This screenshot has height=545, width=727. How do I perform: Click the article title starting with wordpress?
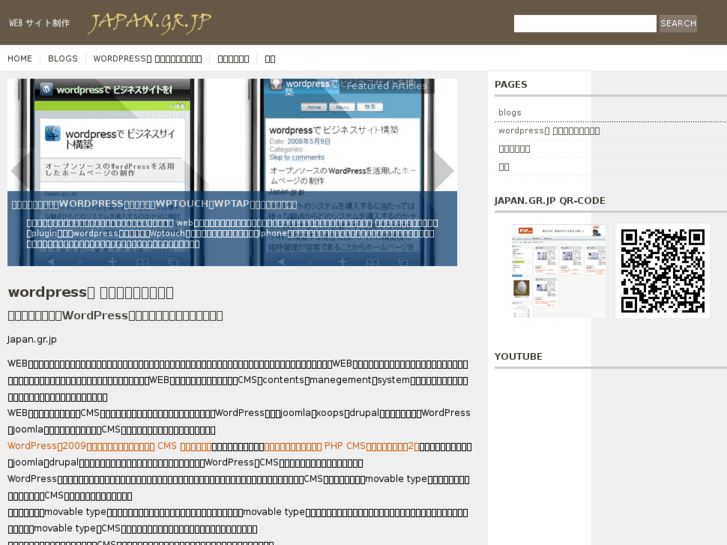(x=91, y=292)
